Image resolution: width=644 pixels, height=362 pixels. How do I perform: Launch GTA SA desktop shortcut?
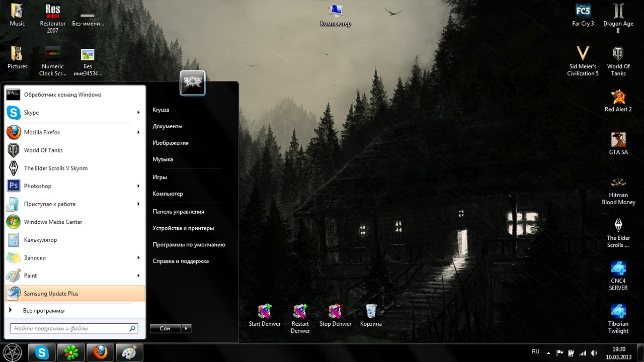(x=618, y=143)
